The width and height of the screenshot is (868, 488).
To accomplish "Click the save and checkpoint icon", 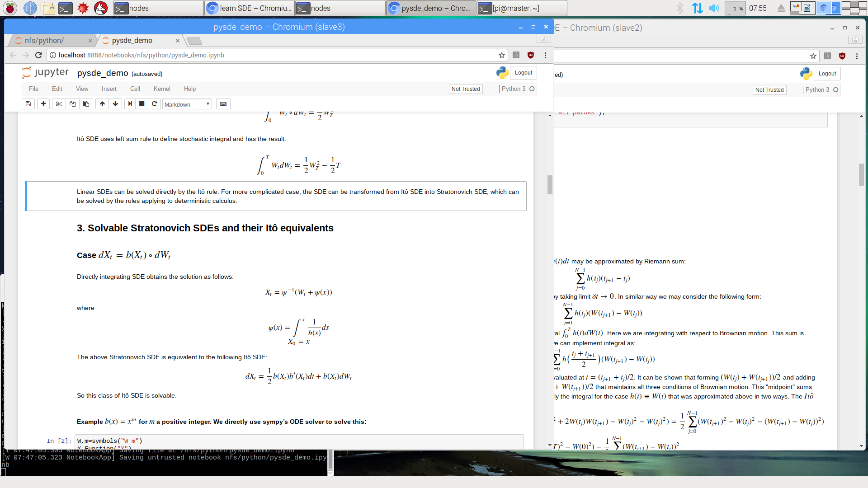I will click(28, 104).
